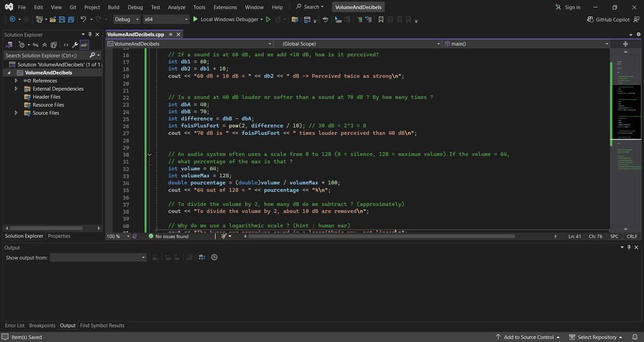Open the Debug configuration dropdown

[x=127, y=19]
